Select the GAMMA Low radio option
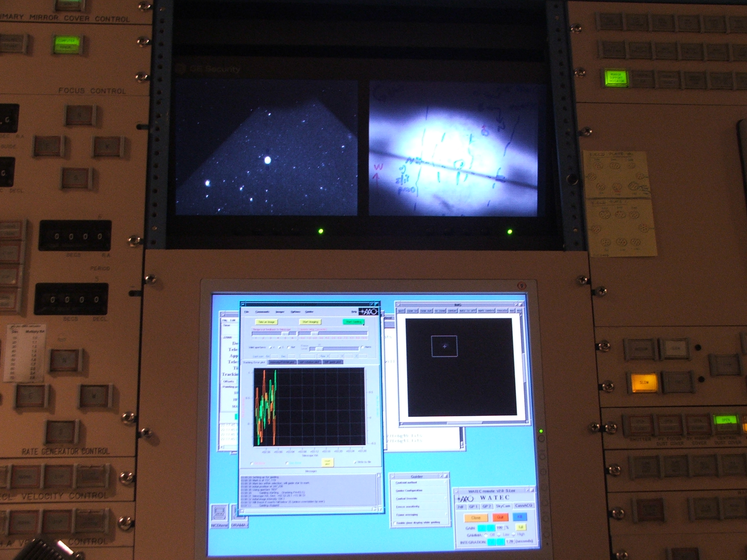The image size is (747, 560). click(x=499, y=535)
